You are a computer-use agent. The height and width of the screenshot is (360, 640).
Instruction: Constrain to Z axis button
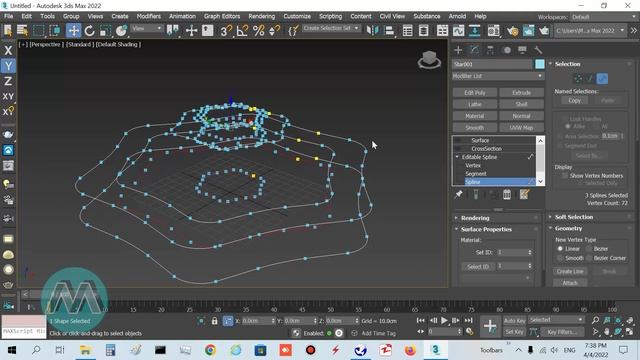(8, 81)
